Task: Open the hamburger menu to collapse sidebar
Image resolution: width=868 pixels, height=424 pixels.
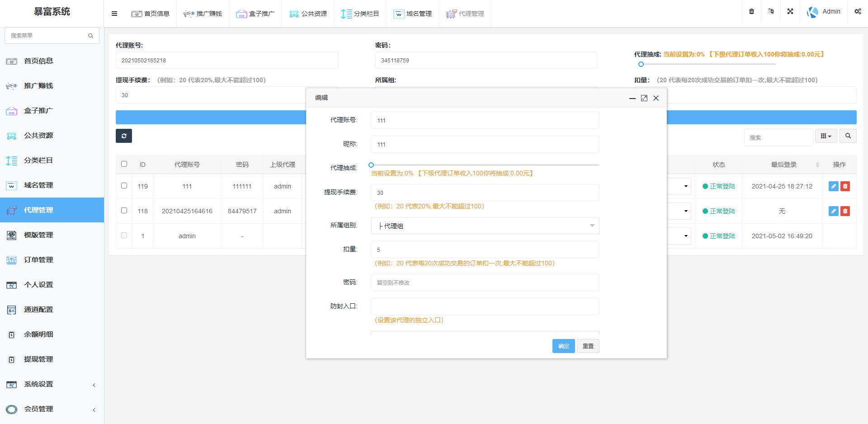Action: click(114, 13)
